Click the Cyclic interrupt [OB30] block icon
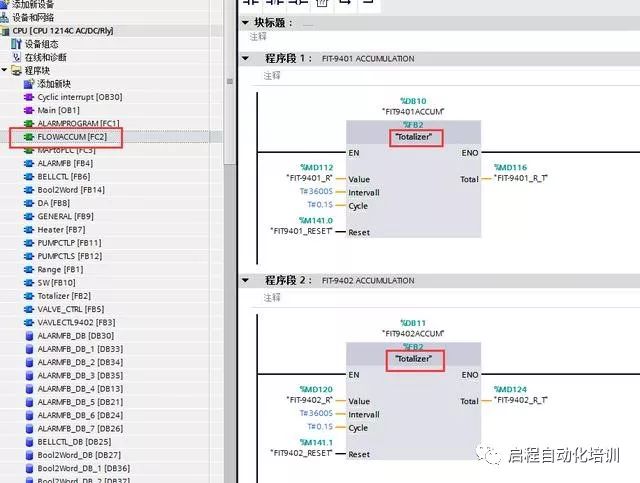 [x=29, y=97]
